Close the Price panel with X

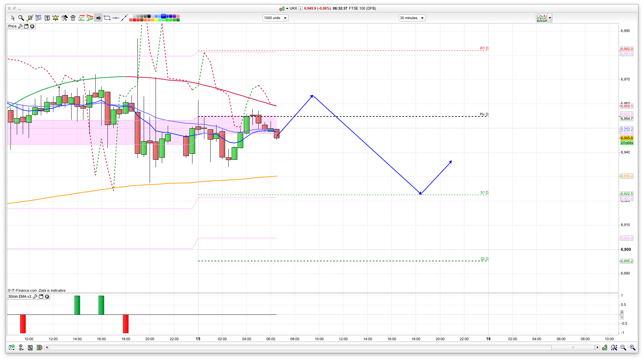tap(32, 26)
